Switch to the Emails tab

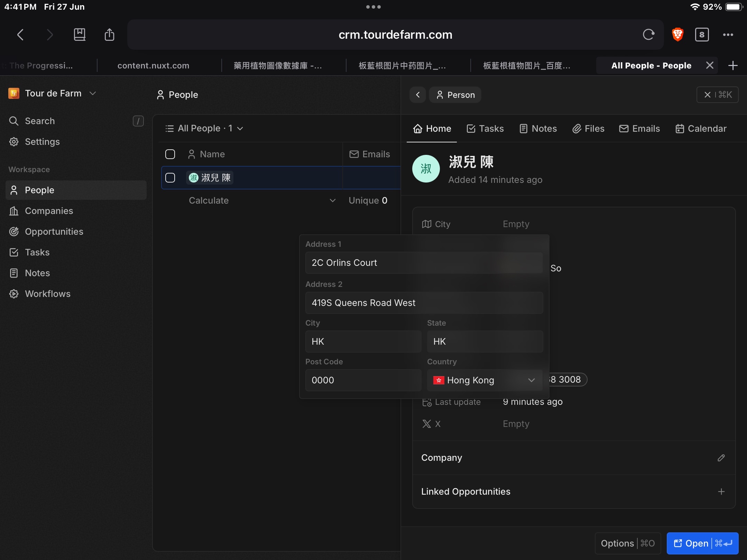(x=639, y=129)
